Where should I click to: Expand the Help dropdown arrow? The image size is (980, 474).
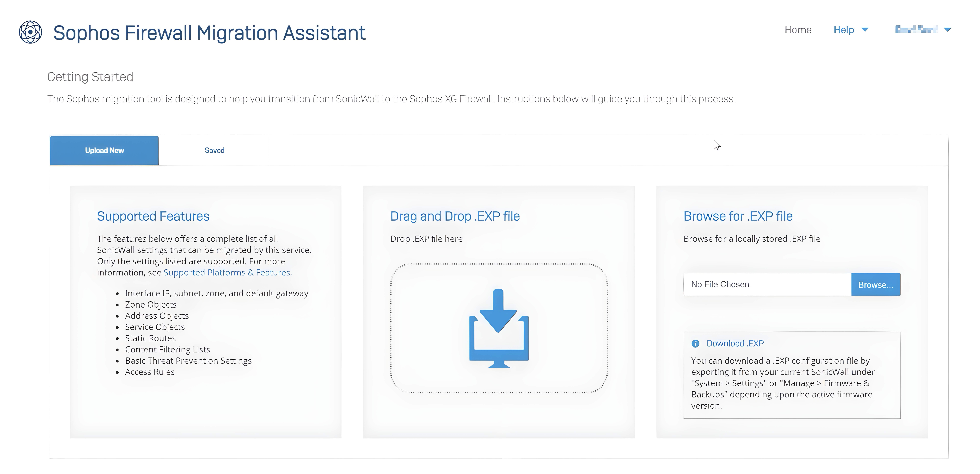pos(865,30)
